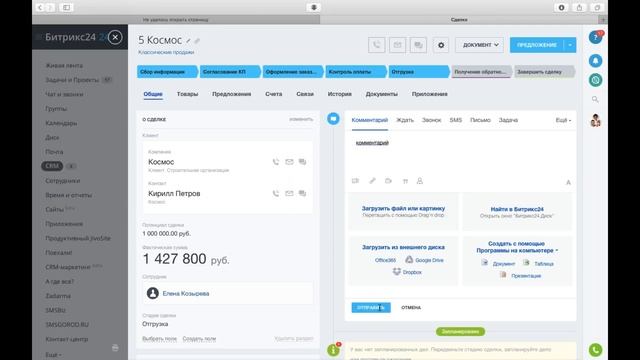Open the Документы tab
This screenshot has width=640, height=360.
(x=382, y=94)
